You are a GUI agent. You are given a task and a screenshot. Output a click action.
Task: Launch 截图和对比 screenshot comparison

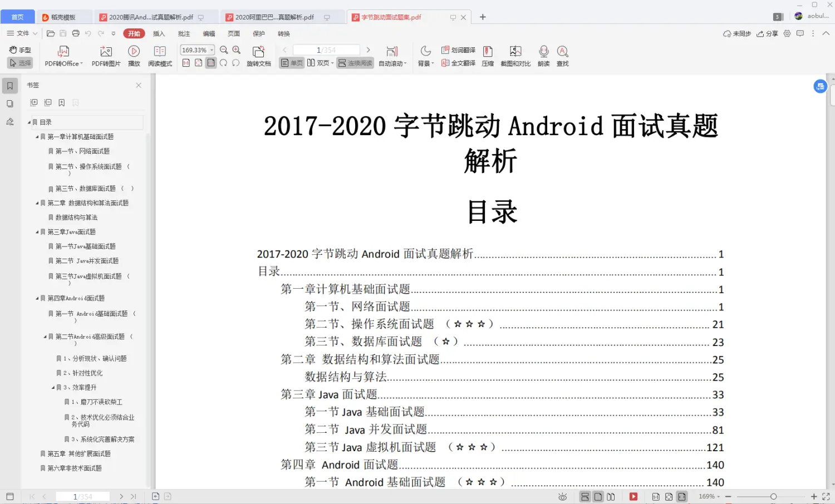[515, 55]
